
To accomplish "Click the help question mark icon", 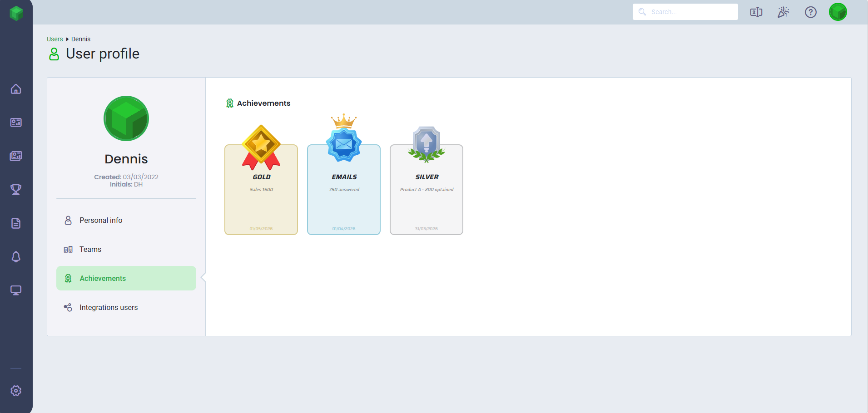I will point(811,12).
